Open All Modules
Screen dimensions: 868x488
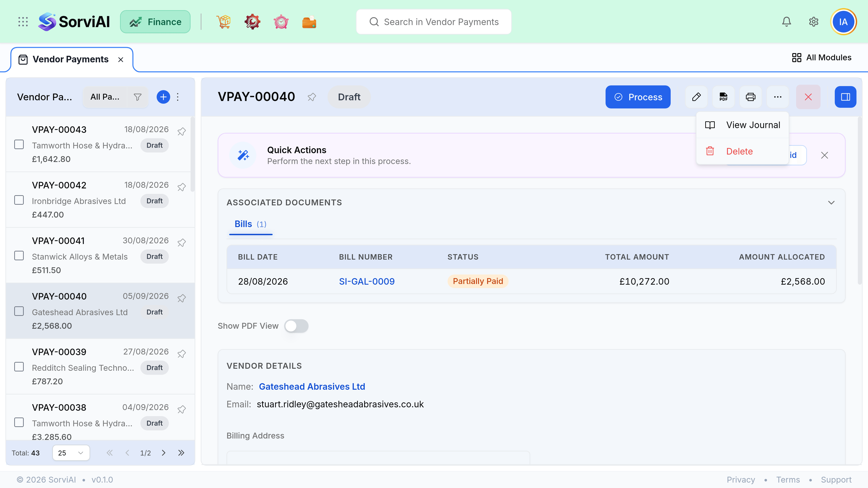(x=821, y=58)
